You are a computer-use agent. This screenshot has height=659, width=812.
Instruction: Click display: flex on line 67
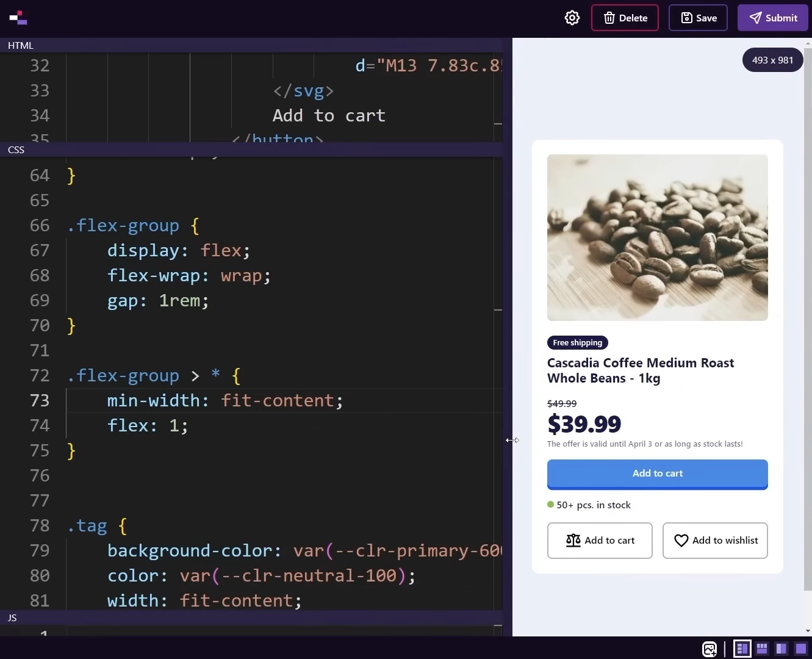coord(179,250)
